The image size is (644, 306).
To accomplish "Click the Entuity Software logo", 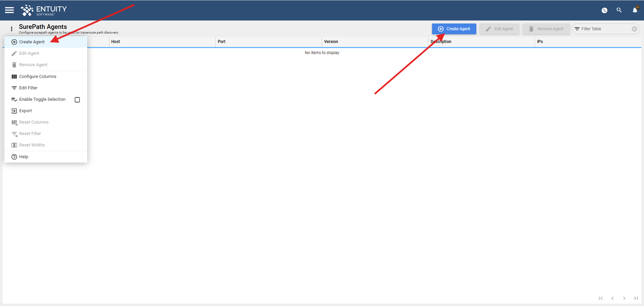I will [44, 10].
